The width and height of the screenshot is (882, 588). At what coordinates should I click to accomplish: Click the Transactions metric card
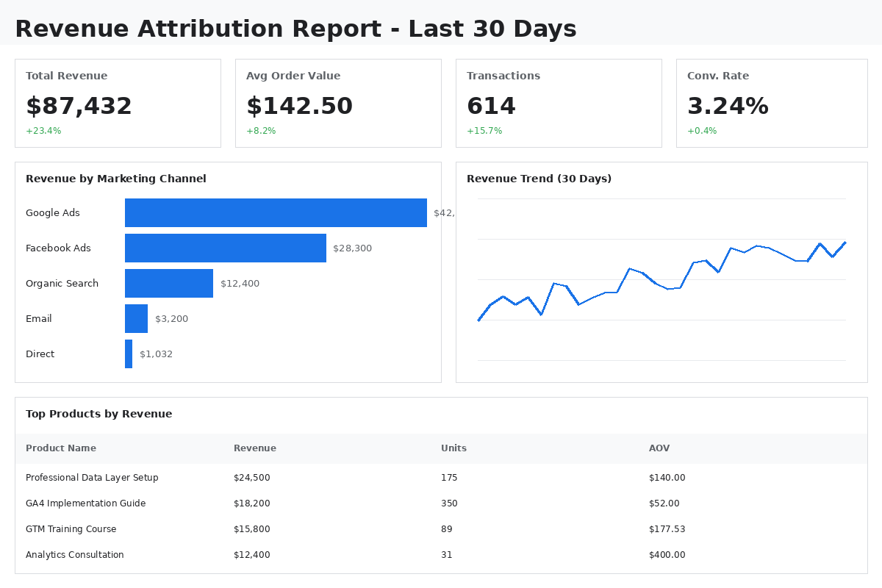point(559,103)
